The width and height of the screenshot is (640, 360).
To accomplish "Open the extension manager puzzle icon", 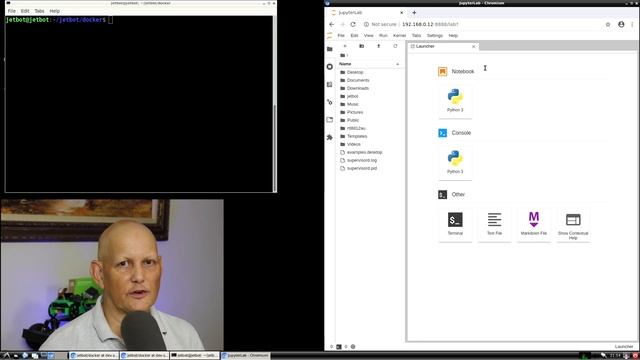I will coord(330,138).
